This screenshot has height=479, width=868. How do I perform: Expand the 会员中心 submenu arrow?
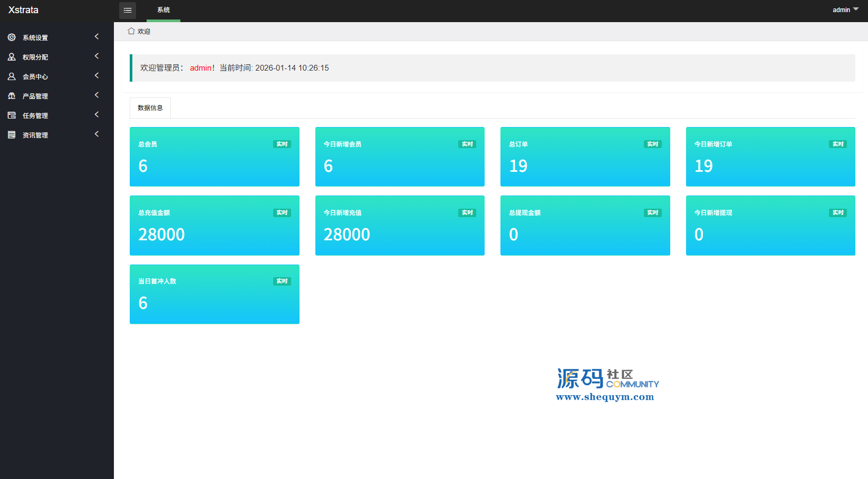click(x=97, y=76)
